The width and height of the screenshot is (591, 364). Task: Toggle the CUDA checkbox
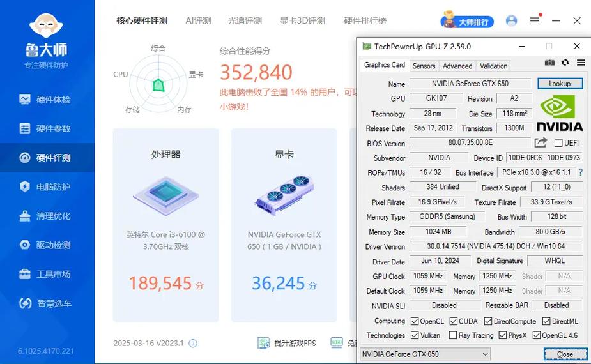point(454,321)
